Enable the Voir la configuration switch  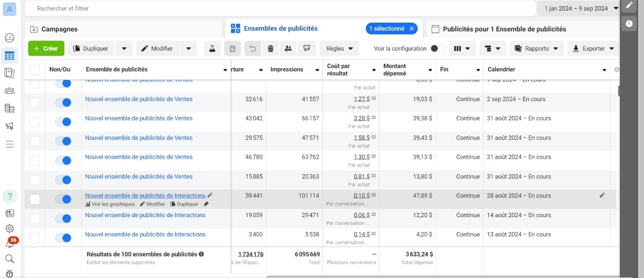tap(438, 49)
